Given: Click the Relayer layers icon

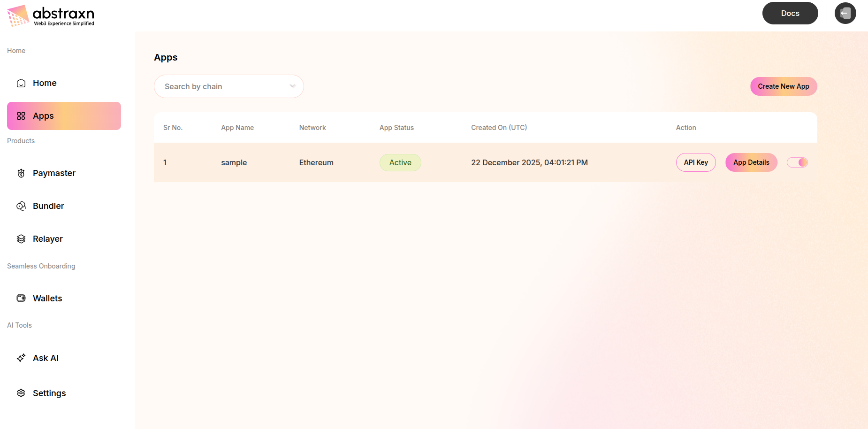Looking at the screenshot, I should 21,238.
